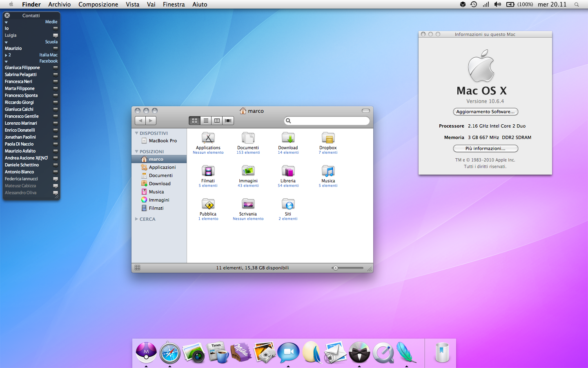Open the Composizione menu
The image size is (588, 368).
pos(98,4)
